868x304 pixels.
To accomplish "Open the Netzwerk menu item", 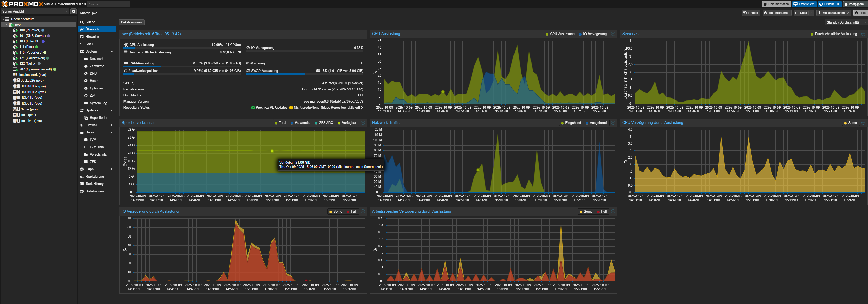I will pos(96,59).
